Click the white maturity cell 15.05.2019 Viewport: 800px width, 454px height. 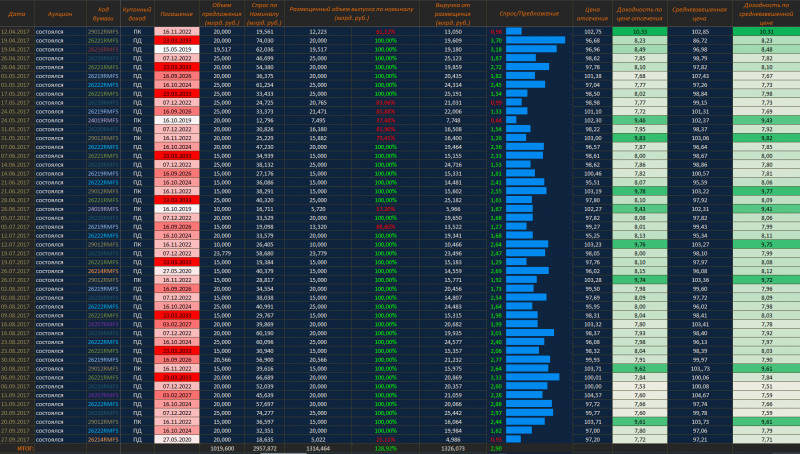pyautogui.click(x=176, y=48)
